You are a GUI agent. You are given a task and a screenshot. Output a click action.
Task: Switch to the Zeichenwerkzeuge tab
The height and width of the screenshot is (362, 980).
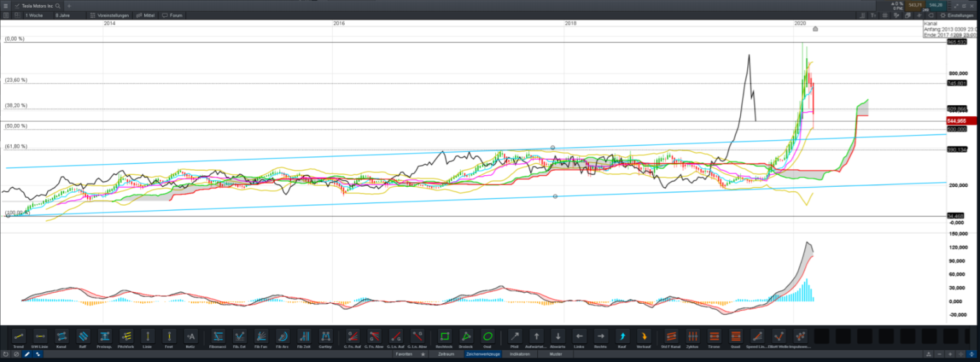pyautogui.click(x=484, y=354)
